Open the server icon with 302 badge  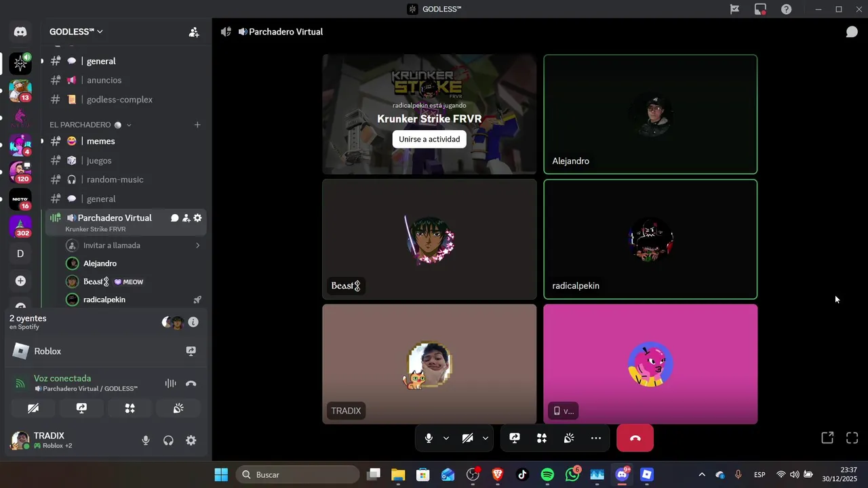pos(20,226)
